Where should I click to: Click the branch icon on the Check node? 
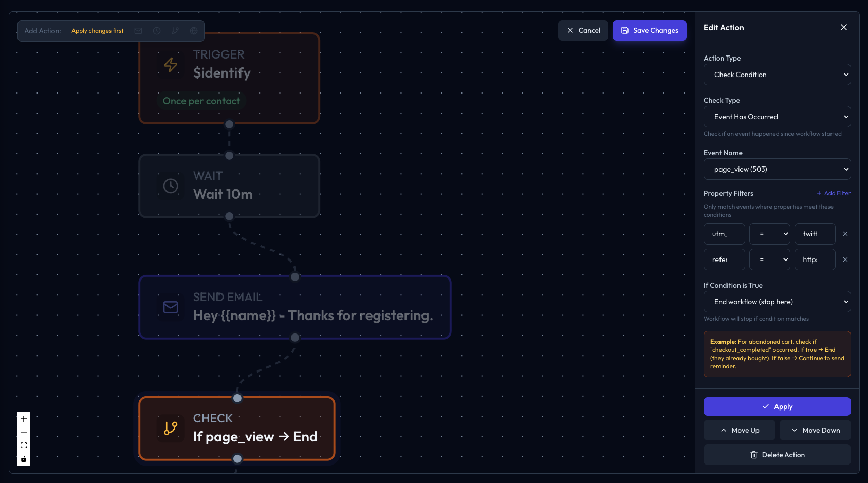(x=171, y=428)
